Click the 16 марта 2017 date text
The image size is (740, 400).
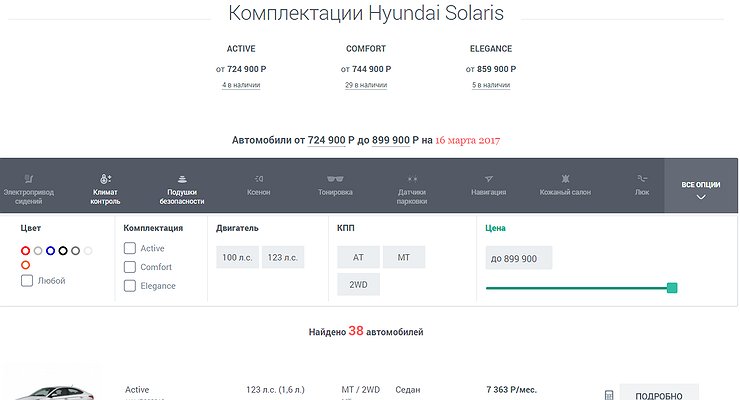pyautogui.click(x=467, y=140)
